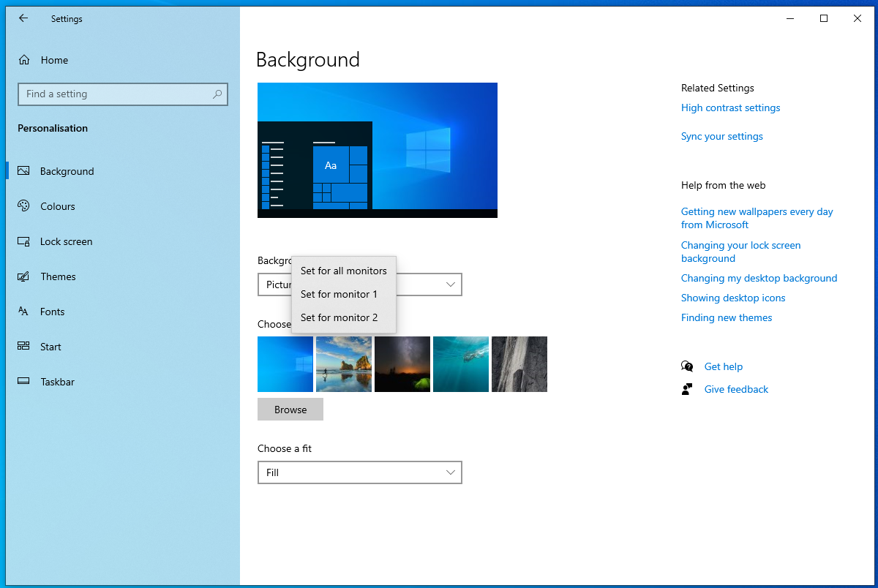Open Changing my desktop background link

pyautogui.click(x=759, y=278)
